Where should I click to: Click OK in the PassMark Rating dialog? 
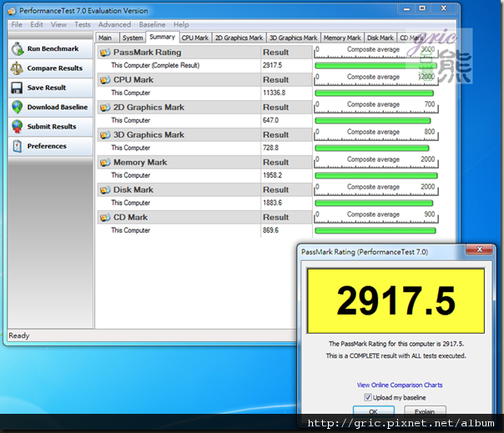coord(374,411)
